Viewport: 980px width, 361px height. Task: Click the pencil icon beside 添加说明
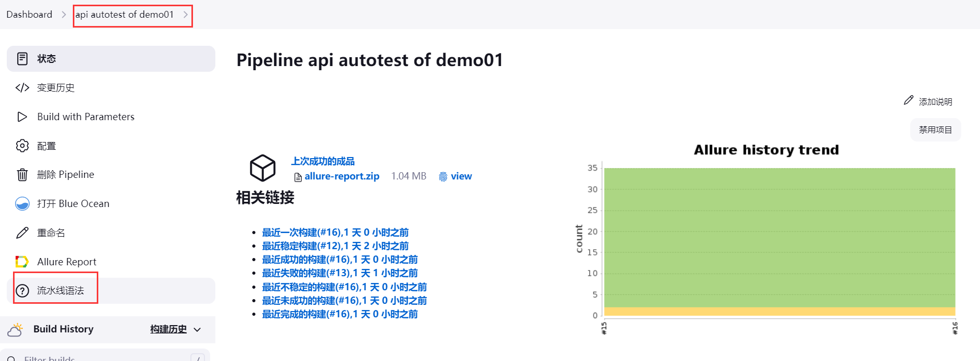(x=909, y=100)
